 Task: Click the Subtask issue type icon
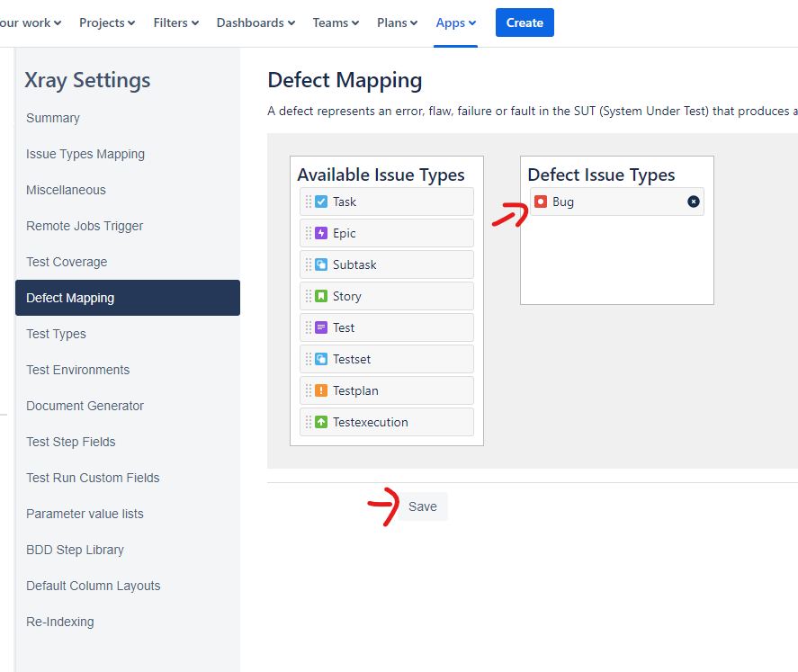click(x=321, y=265)
